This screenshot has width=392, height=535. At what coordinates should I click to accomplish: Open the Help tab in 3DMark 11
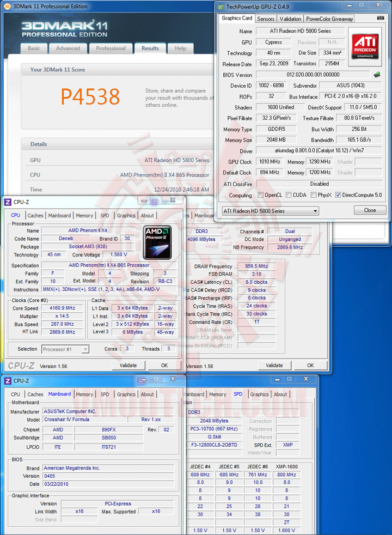[180, 48]
